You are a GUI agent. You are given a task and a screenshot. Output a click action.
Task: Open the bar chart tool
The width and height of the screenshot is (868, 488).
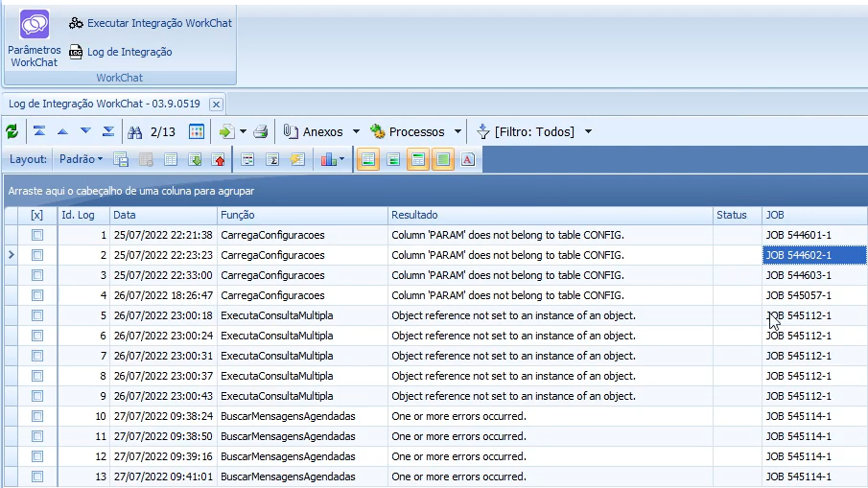coord(329,160)
